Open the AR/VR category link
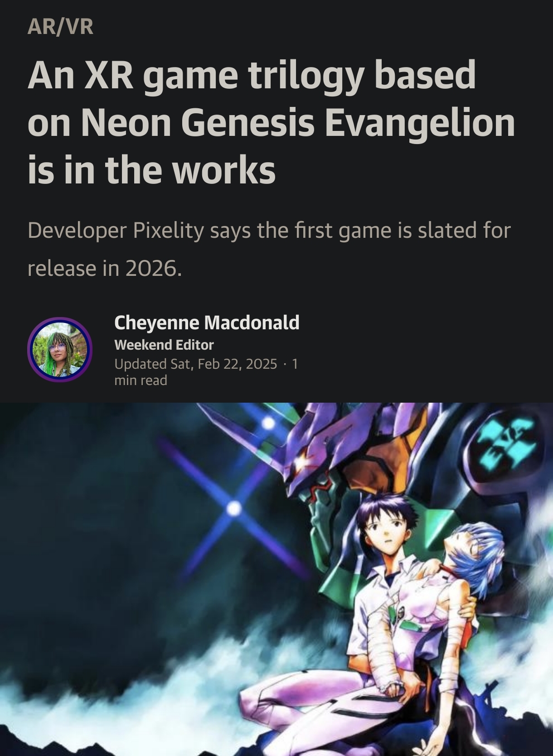Viewport: 553px width, 756px height. click(60, 26)
